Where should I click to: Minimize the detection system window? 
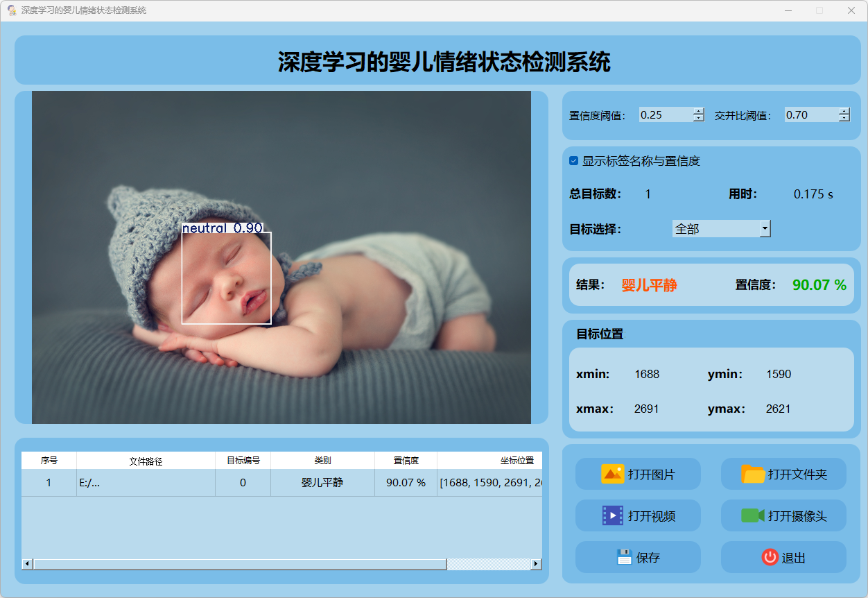(788, 10)
